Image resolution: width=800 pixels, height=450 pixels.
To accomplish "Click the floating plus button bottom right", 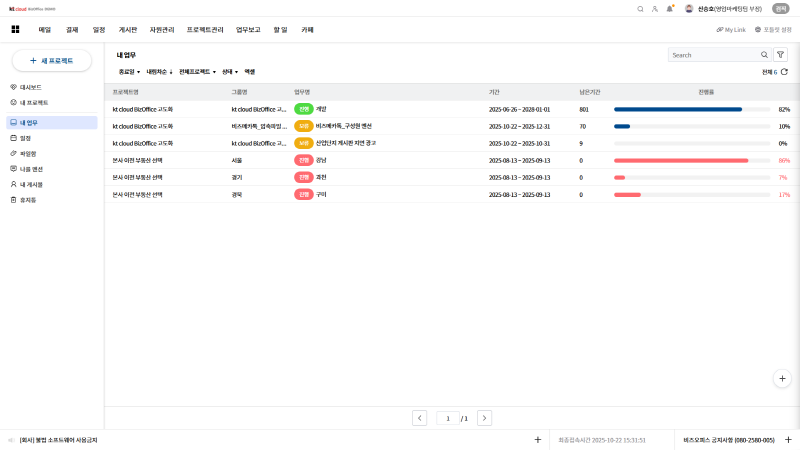I will tap(783, 378).
